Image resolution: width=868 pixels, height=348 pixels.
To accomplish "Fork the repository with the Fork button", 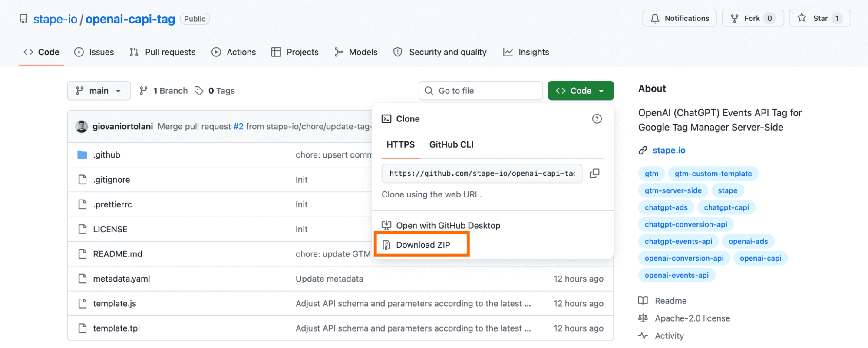I will (752, 18).
